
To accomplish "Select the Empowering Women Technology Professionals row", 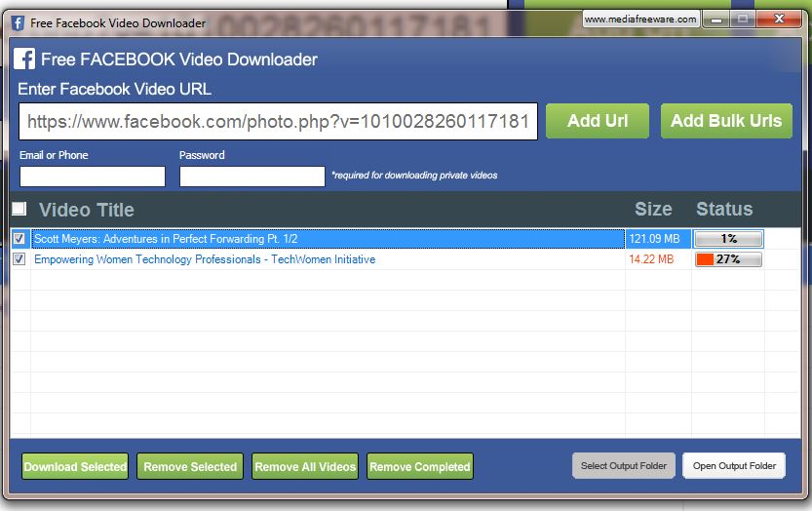I will pyautogui.click(x=205, y=259).
